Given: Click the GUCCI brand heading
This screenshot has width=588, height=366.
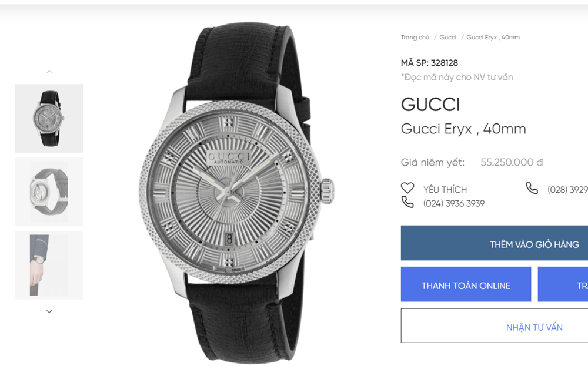Looking at the screenshot, I should pyautogui.click(x=430, y=105).
